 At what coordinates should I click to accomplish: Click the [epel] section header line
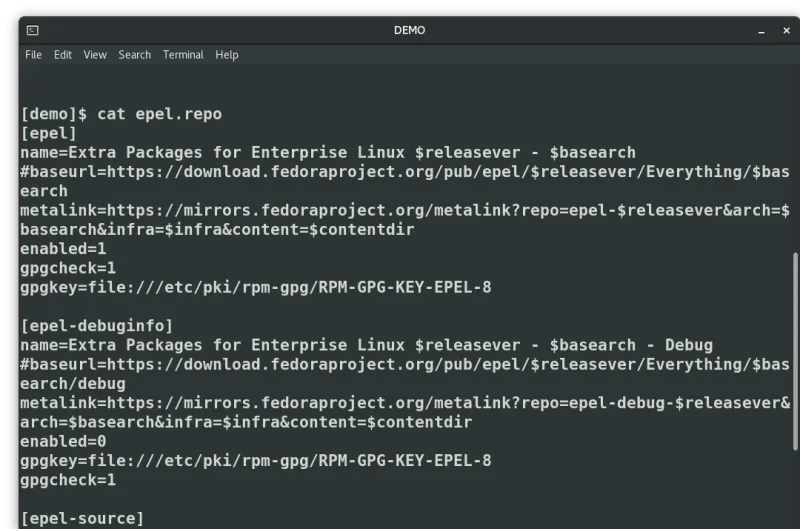point(48,133)
